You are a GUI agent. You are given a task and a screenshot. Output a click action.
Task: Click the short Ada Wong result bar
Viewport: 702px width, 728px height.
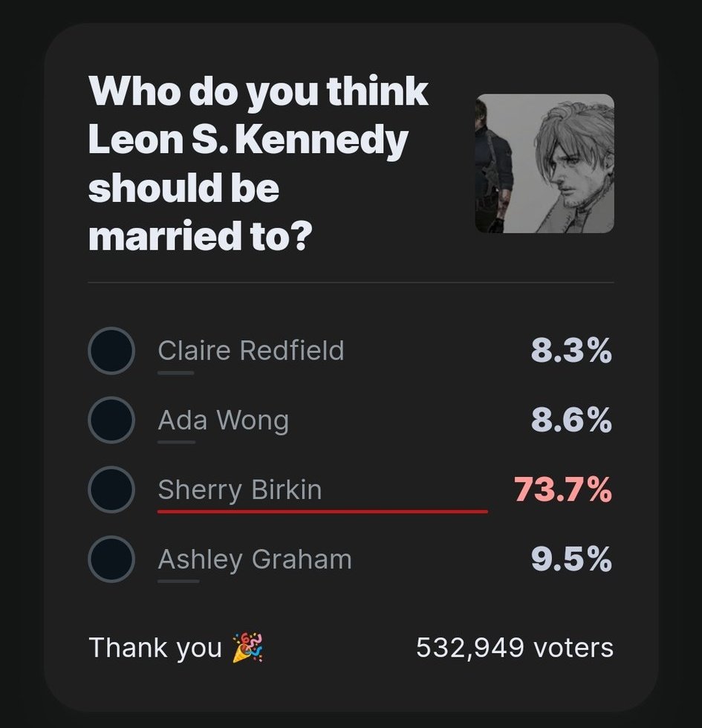(x=177, y=442)
